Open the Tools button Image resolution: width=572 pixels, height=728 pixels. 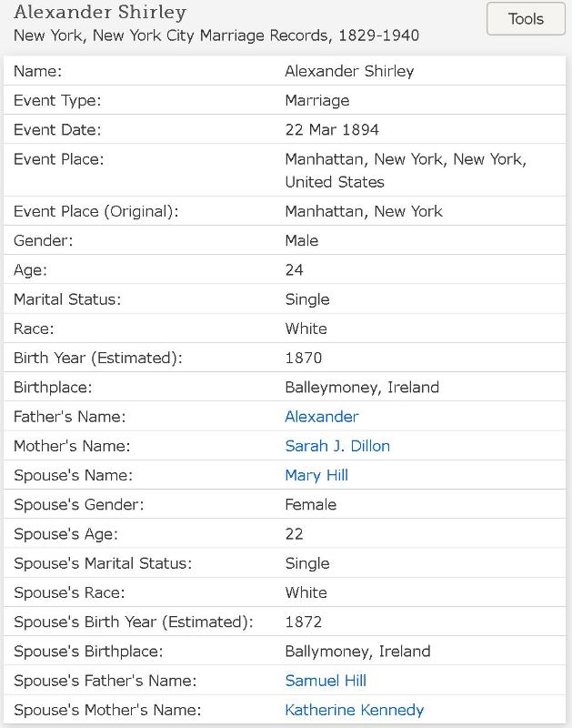click(526, 19)
